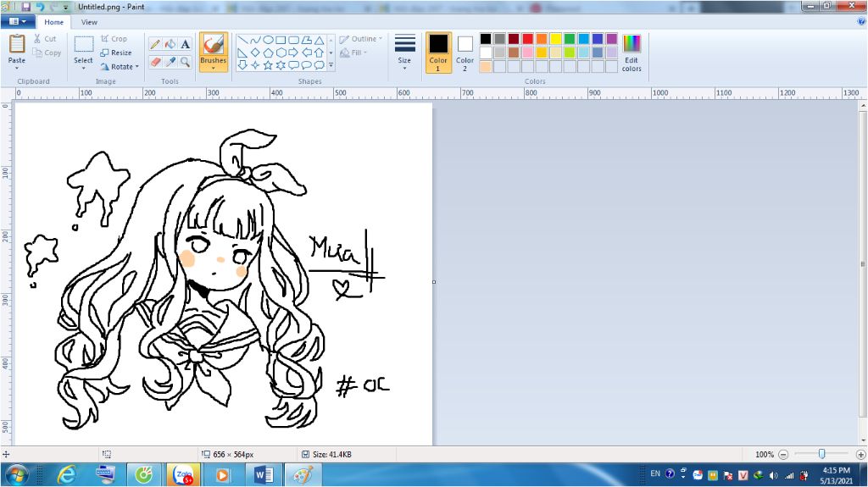The width and height of the screenshot is (868, 487).
Task: Click the volume speaker tray icon
Action: coord(774,475)
